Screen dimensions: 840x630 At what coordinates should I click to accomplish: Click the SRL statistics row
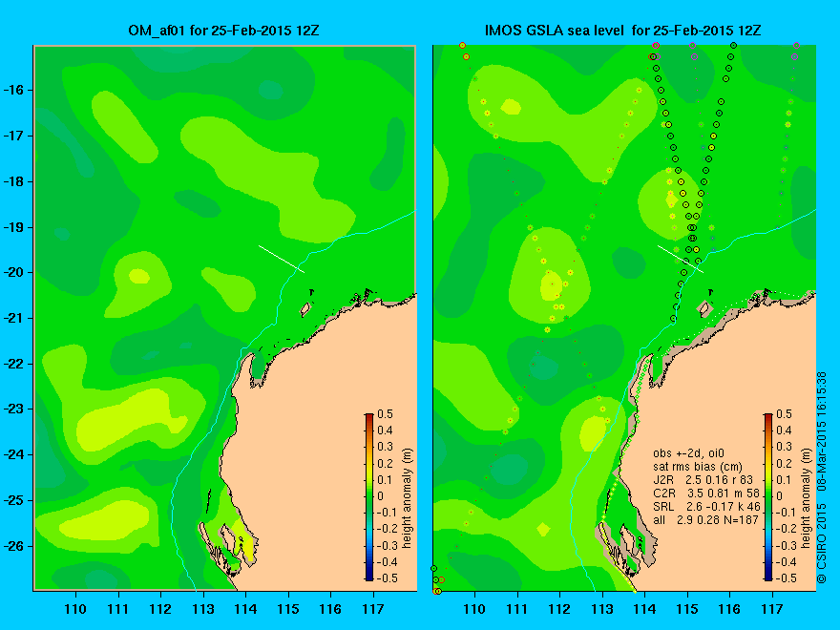coord(706,507)
